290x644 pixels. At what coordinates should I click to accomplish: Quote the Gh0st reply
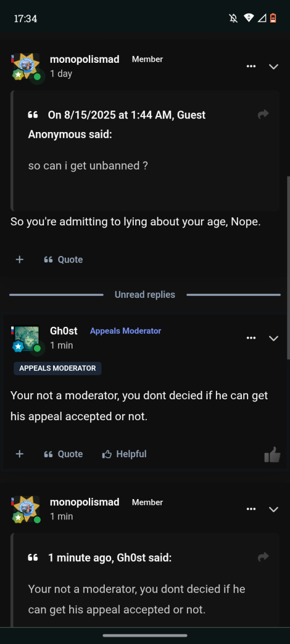(x=63, y=453)
